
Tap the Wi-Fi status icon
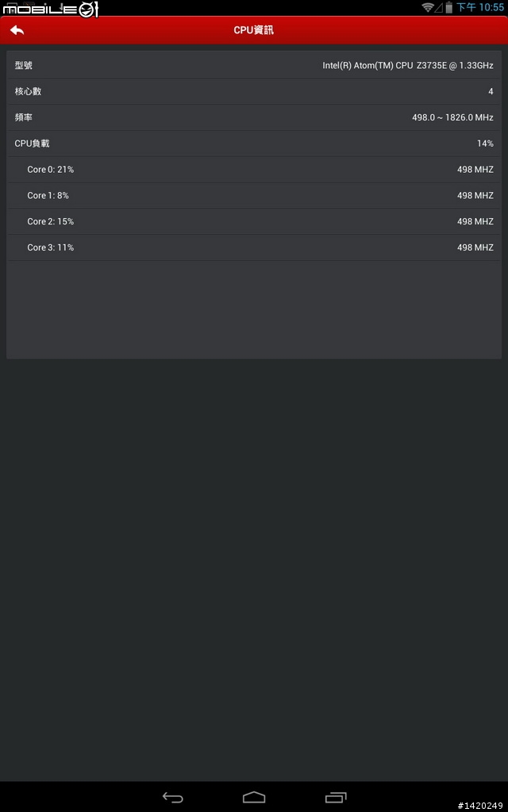coord(428,7)
